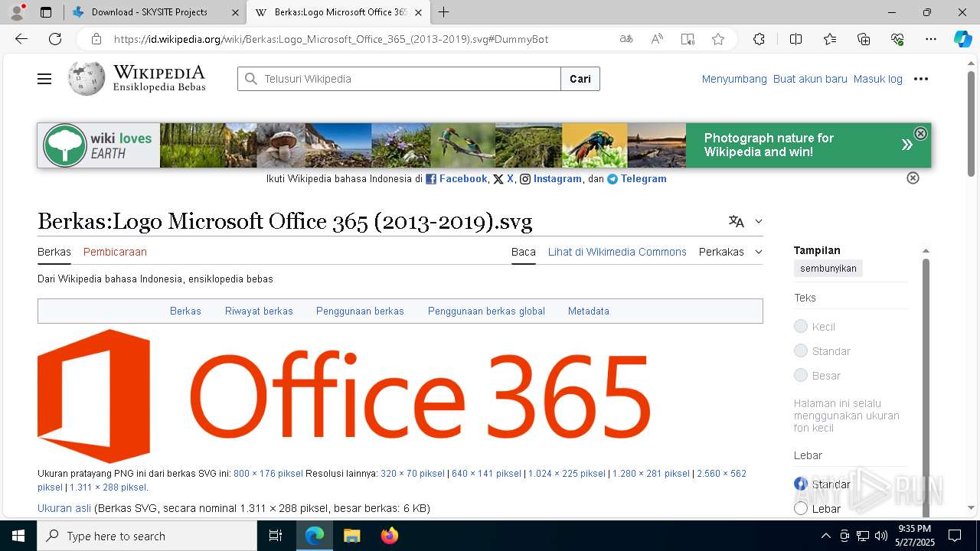The height and width of the screenshot is (551, 980).
Task: Click the Buat akun baru link
Action: (810, 79)
